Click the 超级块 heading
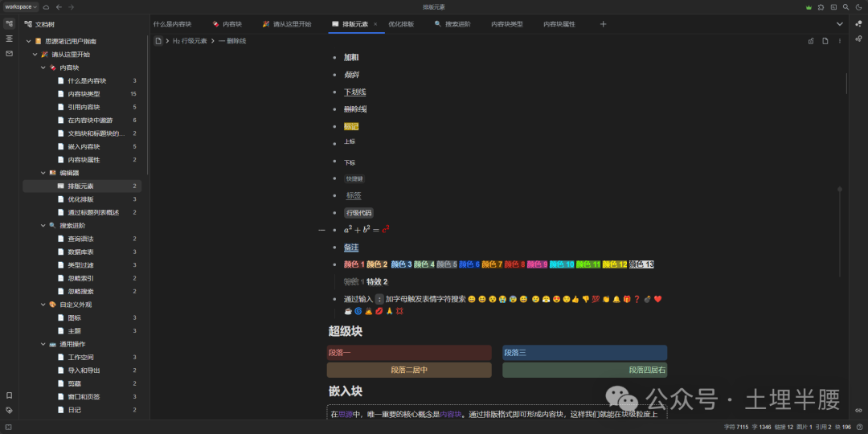 point(346,331)
